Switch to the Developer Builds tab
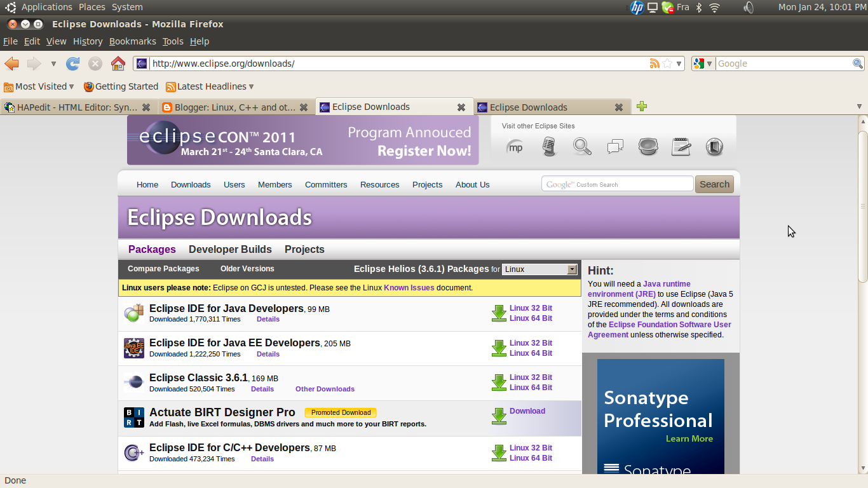 [x=230, y=250]
